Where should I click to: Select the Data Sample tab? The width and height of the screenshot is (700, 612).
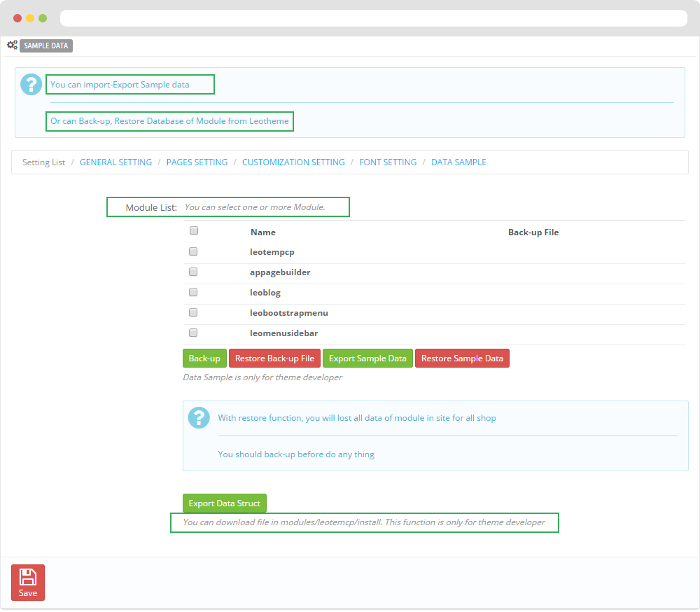pyautogui.click(x=458, y=162)
